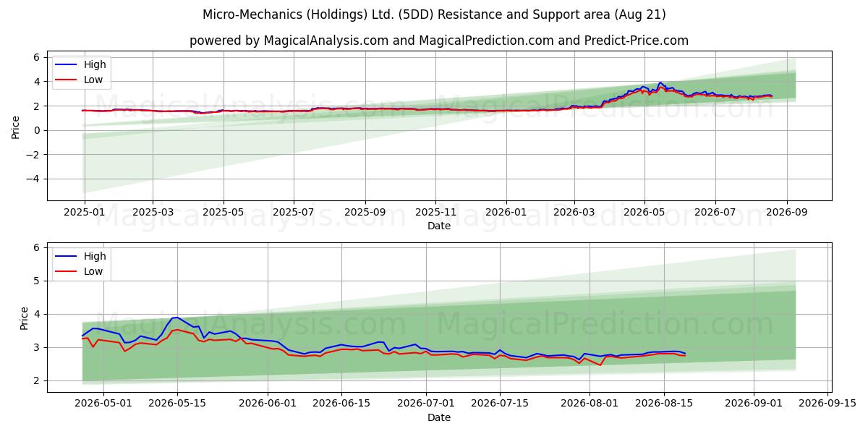Click the '0' y-axis tick on top chart
This screenshot has width=868, height=434.
[x=38, y=130]
